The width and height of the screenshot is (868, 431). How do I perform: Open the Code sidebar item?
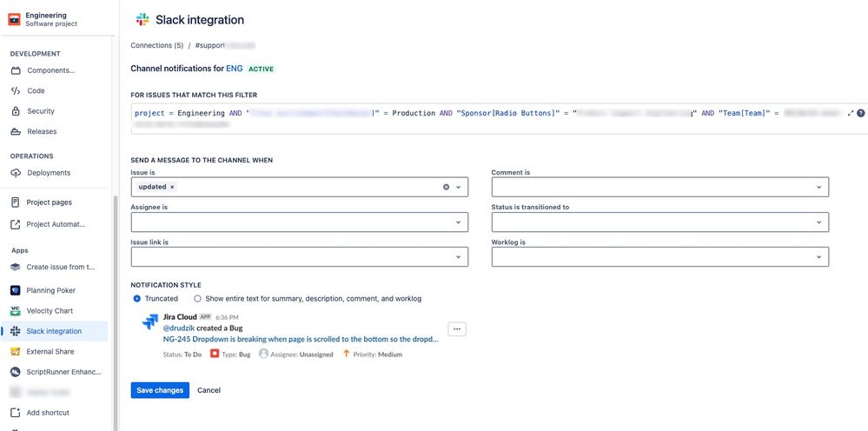pos(36,90)
